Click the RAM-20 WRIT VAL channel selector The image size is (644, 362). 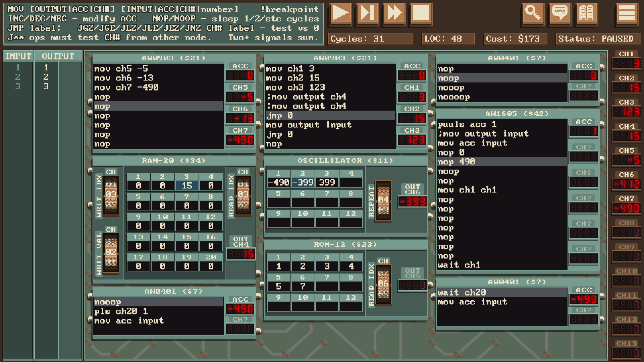pos(111,252)
